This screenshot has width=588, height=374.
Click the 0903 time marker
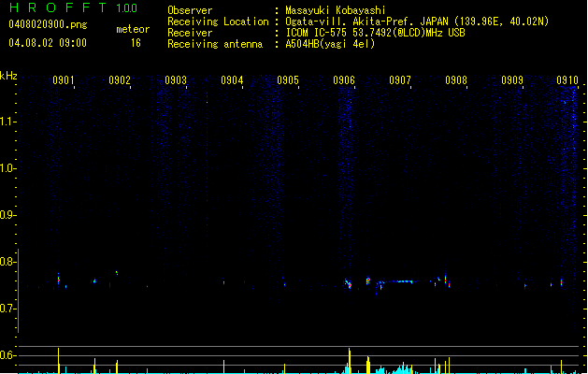click(x=176, y=80)
